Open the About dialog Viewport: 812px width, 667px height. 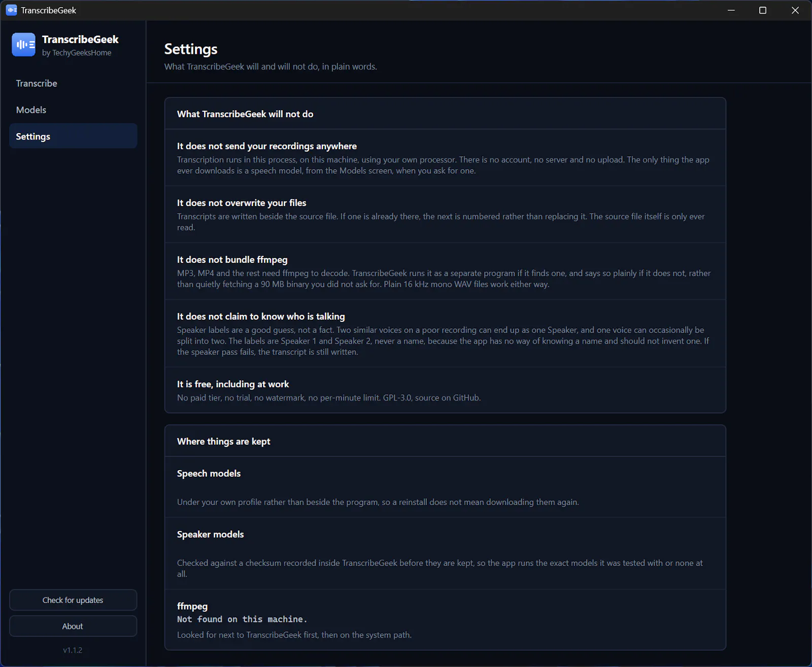(73, 626)
